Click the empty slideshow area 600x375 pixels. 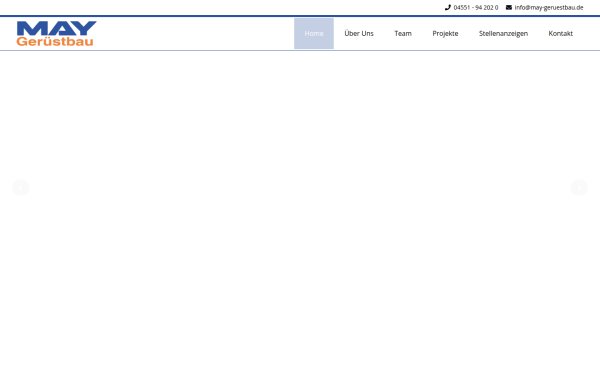point(300,213)
